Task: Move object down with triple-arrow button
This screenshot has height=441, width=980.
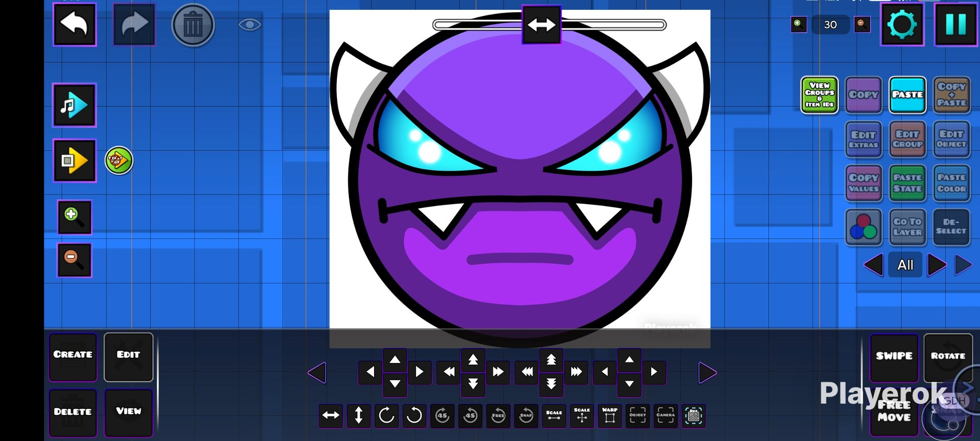Action: pos(551,384)
